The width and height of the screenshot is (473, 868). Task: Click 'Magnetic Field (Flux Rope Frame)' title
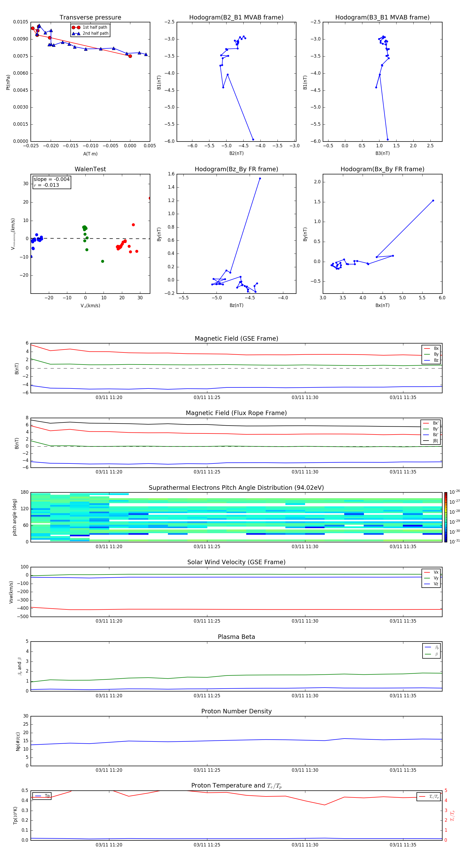coord(236,413)
